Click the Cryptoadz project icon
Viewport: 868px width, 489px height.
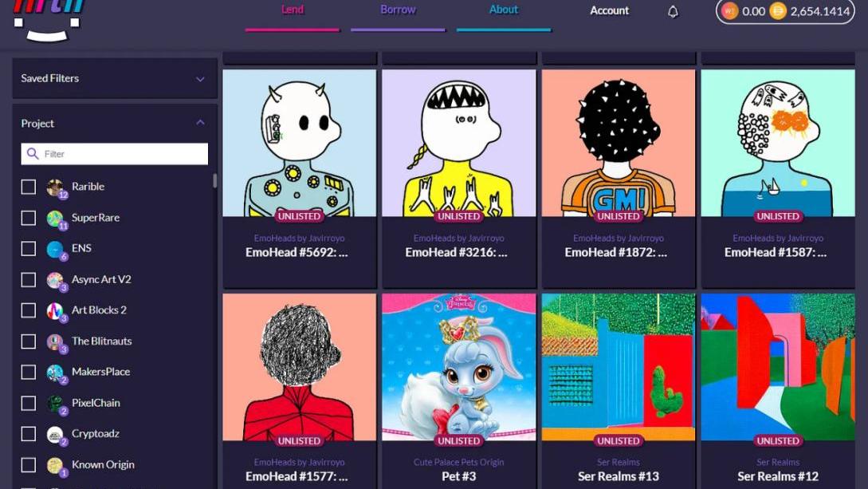click(x=55, y=435)
